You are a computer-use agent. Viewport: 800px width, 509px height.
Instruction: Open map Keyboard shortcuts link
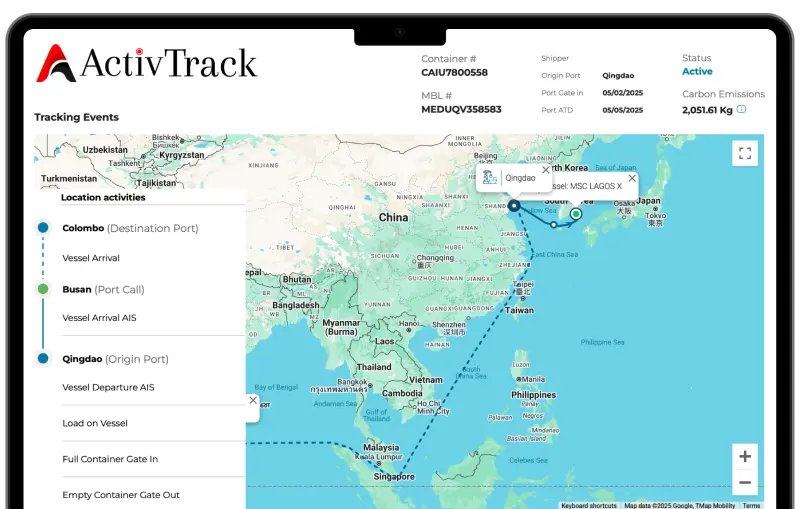tap(589, 505)
